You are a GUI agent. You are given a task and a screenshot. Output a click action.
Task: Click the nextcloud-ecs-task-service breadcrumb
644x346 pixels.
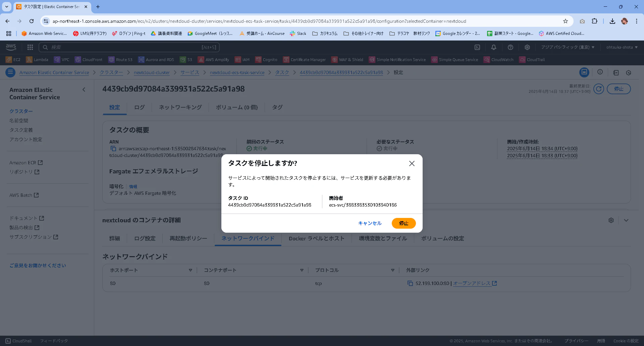(x=237, y=72)
